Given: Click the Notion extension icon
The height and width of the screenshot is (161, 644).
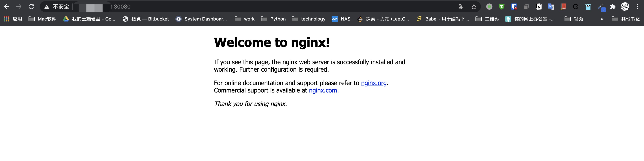Looking at the screenshot, I should pyautogui.click(x=539, y=7).
